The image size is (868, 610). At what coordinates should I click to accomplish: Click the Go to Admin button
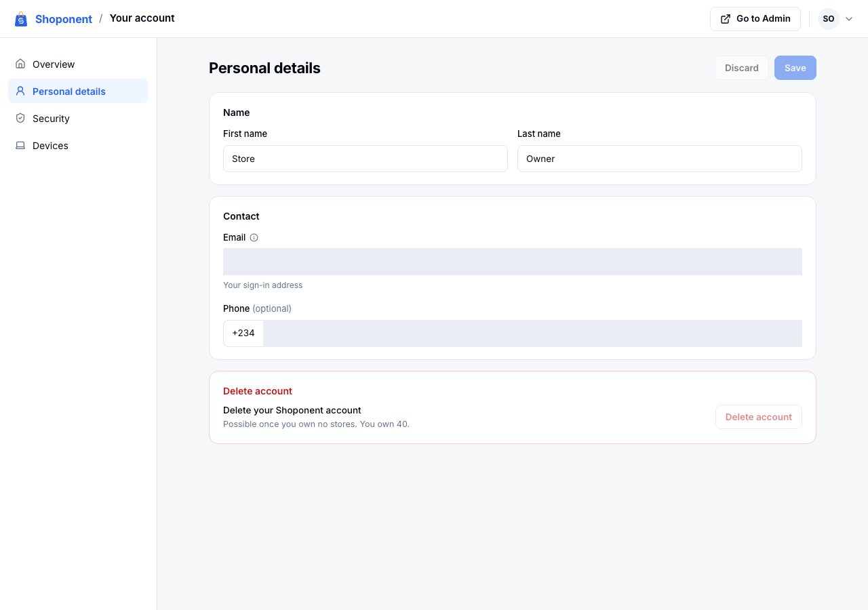(x=755, y=19)
